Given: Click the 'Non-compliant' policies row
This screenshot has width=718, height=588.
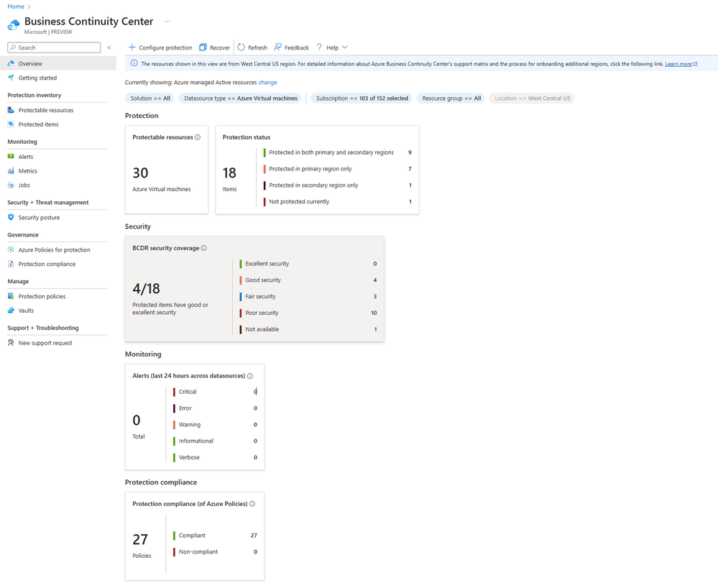Looking at the screenshot, I should (x=215, y=552).
